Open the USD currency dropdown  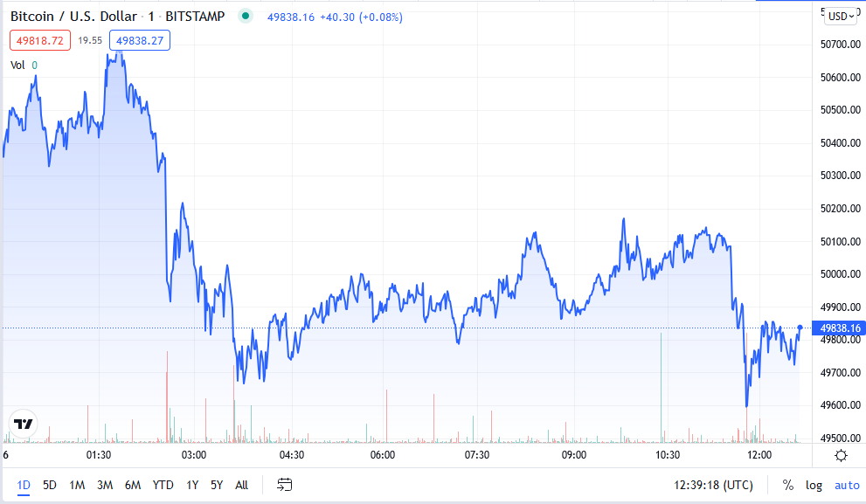tap(842, 16)
